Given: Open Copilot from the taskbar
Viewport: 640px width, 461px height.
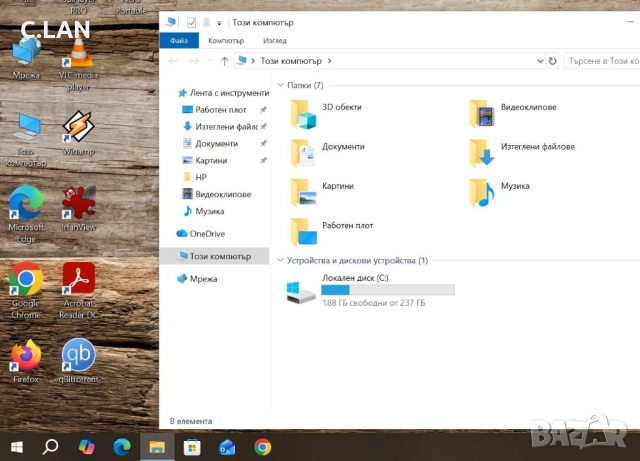Looking at the screenshot, I should click(87, 447).
